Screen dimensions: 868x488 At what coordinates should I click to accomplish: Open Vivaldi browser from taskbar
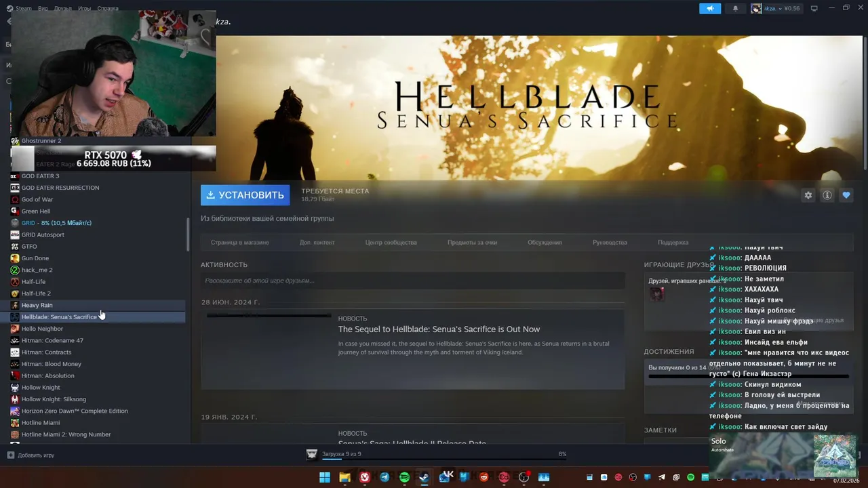pyautogui.click(x=365, y=477)
